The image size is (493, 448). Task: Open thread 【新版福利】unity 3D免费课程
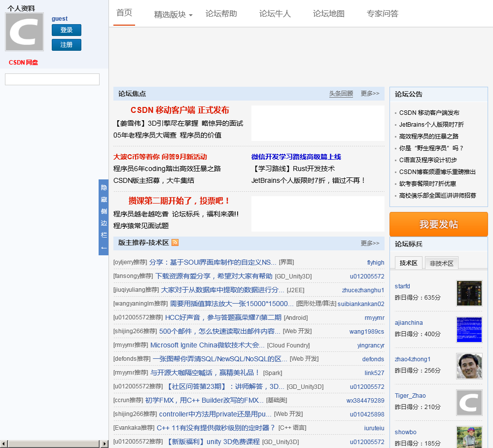point(212,442)
